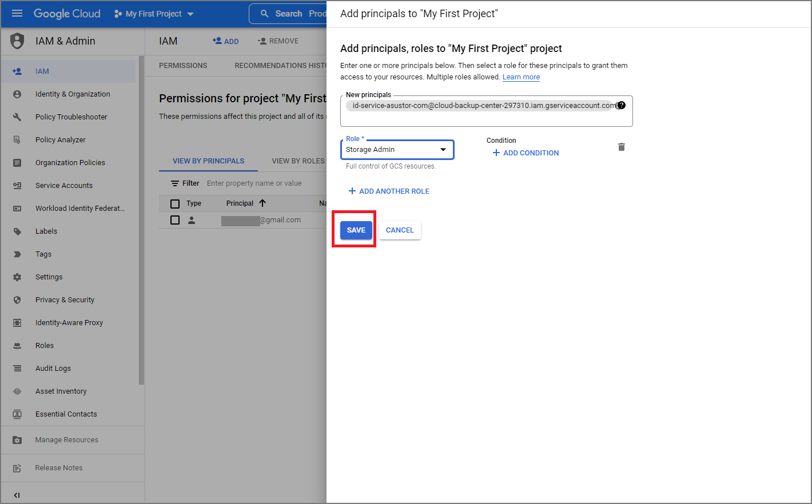Switch to the Recommendations History tab

[280, 66]
